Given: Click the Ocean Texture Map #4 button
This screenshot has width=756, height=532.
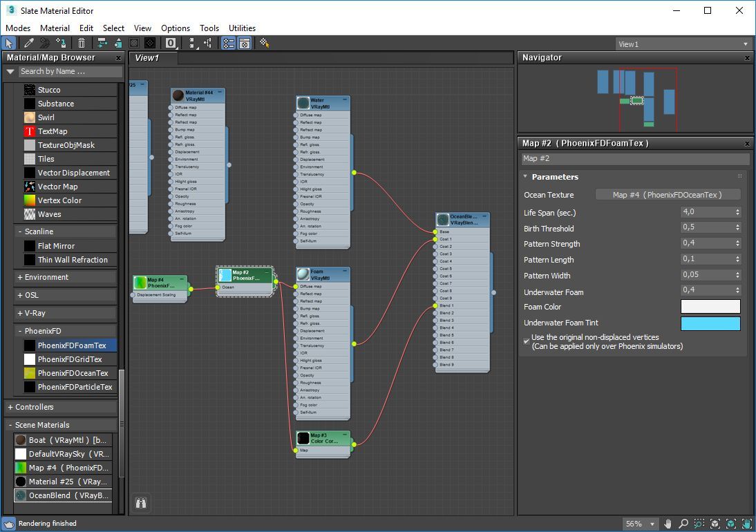Looking at the screenshot, I should pos(668,195).
